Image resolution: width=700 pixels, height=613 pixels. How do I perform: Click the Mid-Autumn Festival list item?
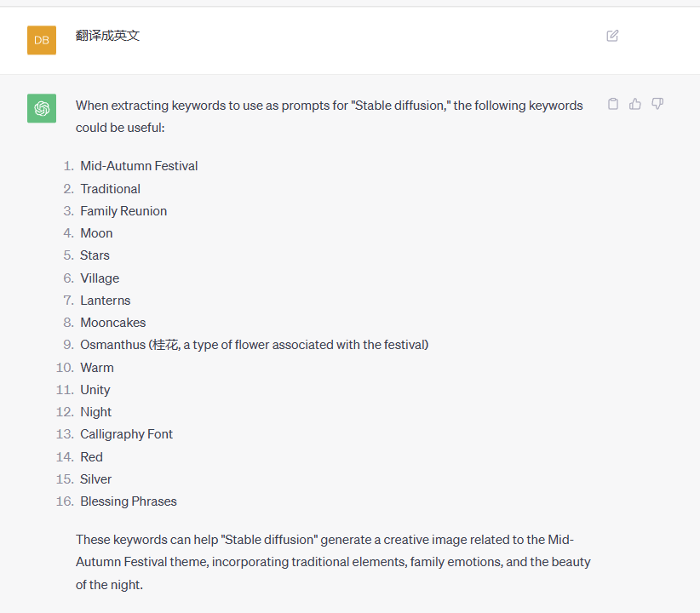click(x=139, y=166)
